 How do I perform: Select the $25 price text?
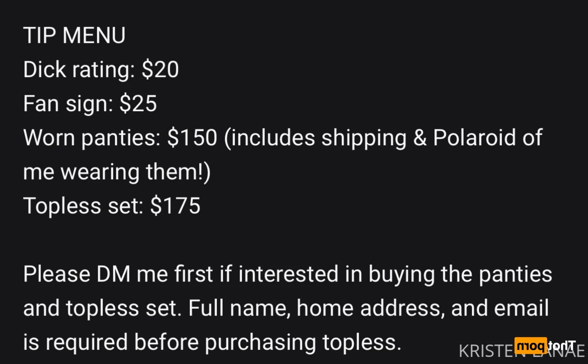(x=138, y=103)
